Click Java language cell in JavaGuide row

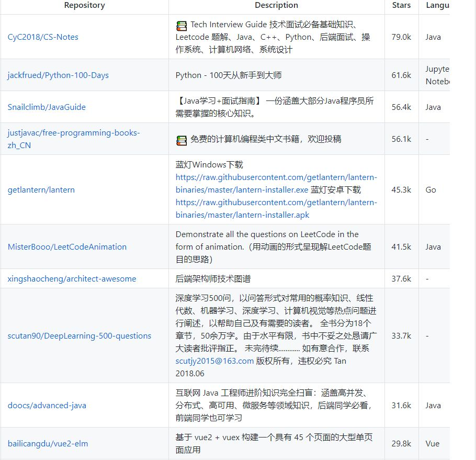point(434,107)
